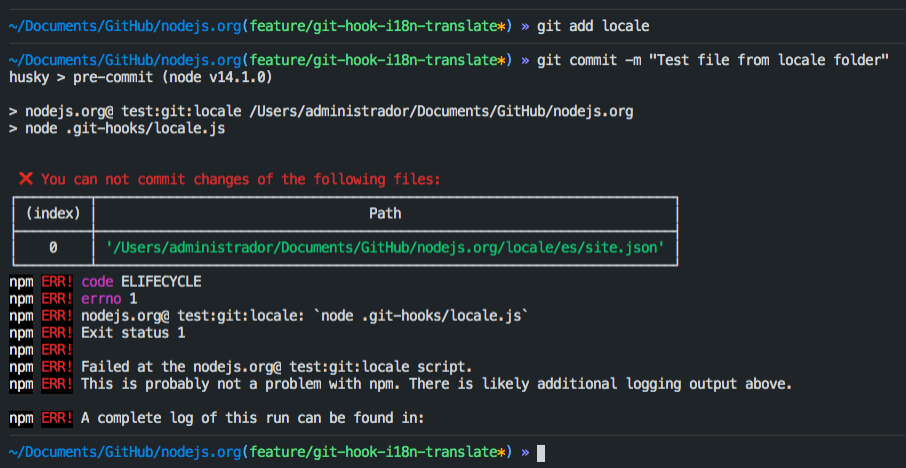Click the 'Path' table header cell
Image resolution: width=906 pixels, height=468 pixels.
click(x=385, y=214)
